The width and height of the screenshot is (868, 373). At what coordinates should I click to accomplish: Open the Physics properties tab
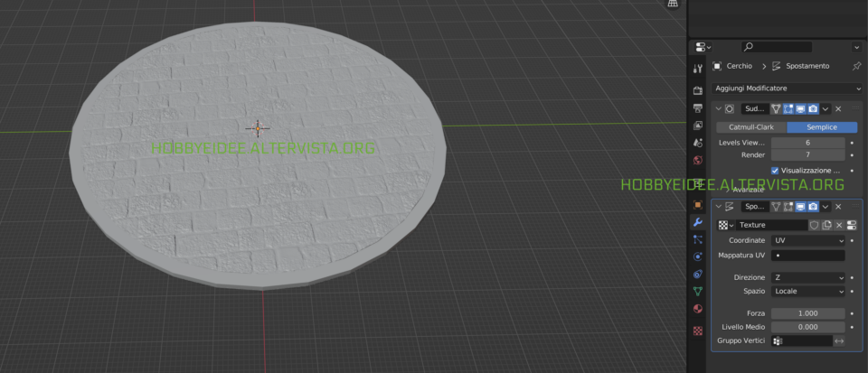point(697,256)
